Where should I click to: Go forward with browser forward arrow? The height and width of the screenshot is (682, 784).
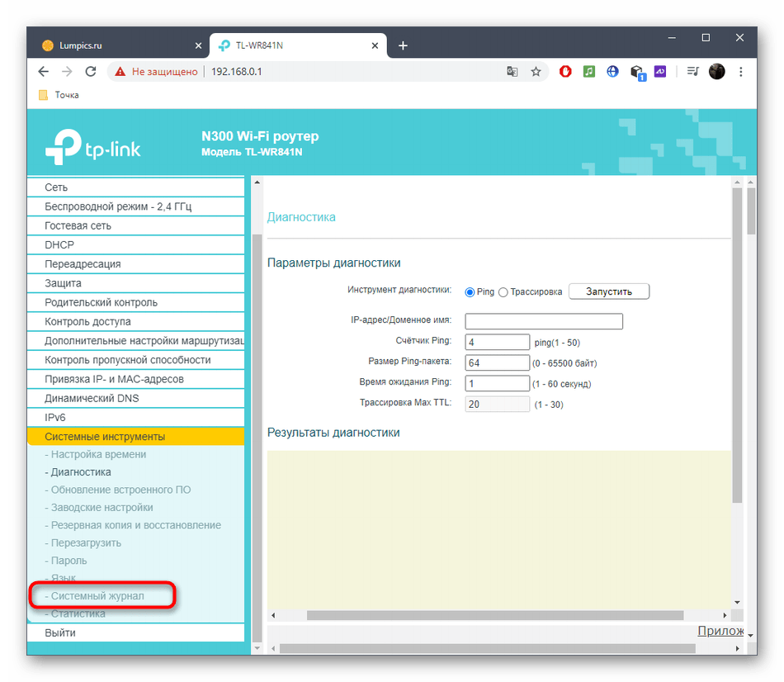tap(67, 72)
